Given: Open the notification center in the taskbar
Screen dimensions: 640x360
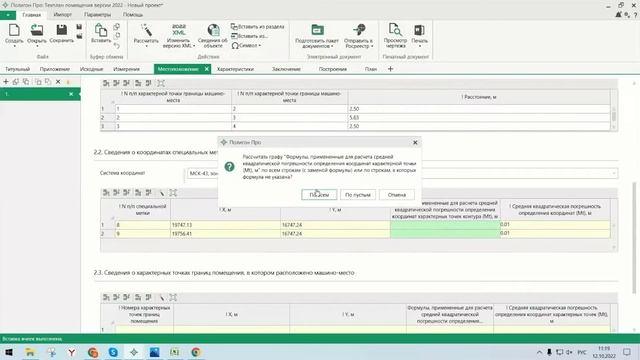Looking at the screenshot, I should pos(627,352).
